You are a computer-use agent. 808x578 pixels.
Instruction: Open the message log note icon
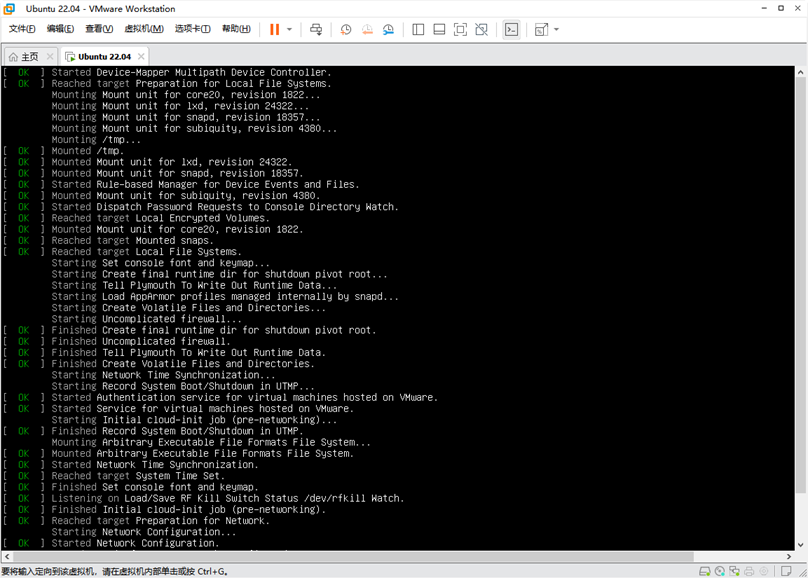click(x=786, y=571)
